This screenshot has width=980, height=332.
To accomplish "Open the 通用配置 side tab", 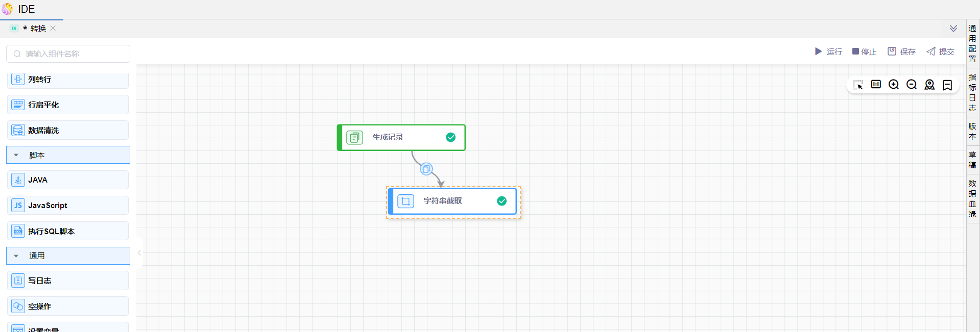I will tap(972, 43).
